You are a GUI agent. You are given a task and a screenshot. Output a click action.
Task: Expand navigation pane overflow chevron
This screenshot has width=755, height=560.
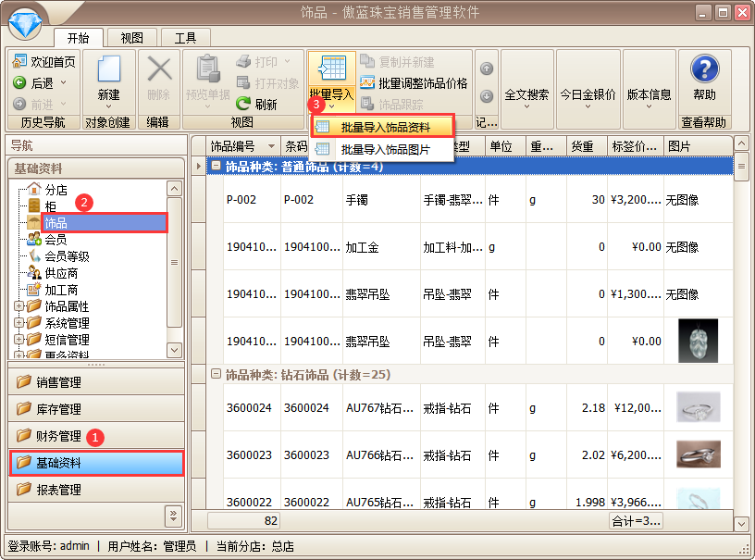coord(173,516)
